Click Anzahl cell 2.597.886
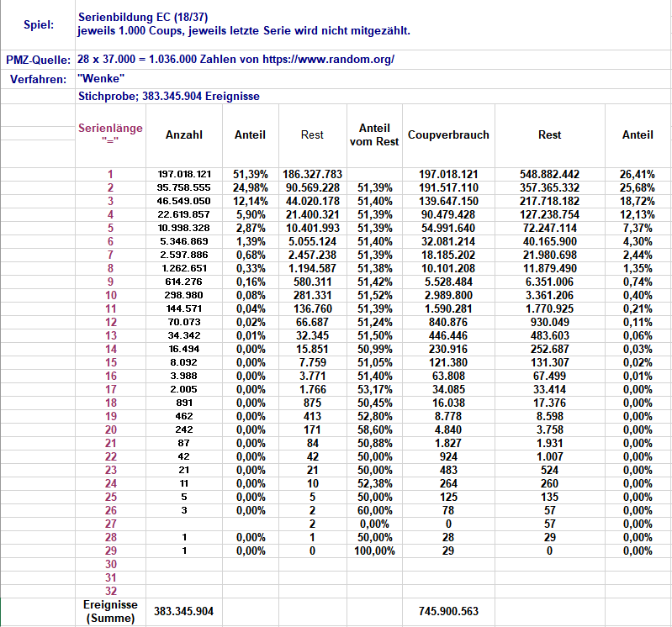Screen dimensions: 672x627 [184, 255]
